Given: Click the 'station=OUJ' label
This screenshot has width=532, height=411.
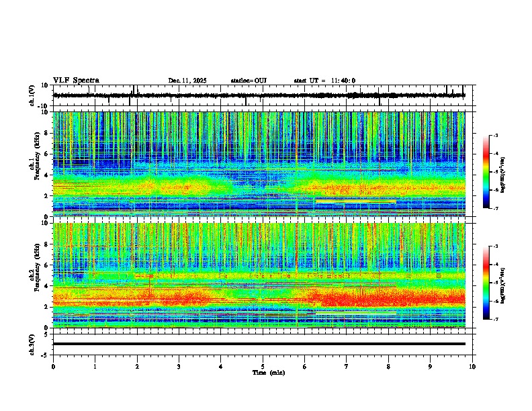Looking at the screenshot, I should (x=249, y=81).
